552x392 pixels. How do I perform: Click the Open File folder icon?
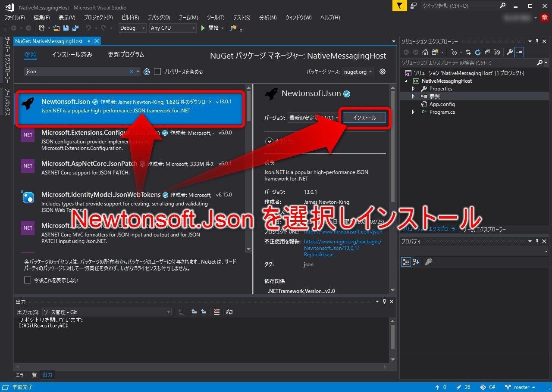point(56,28)
